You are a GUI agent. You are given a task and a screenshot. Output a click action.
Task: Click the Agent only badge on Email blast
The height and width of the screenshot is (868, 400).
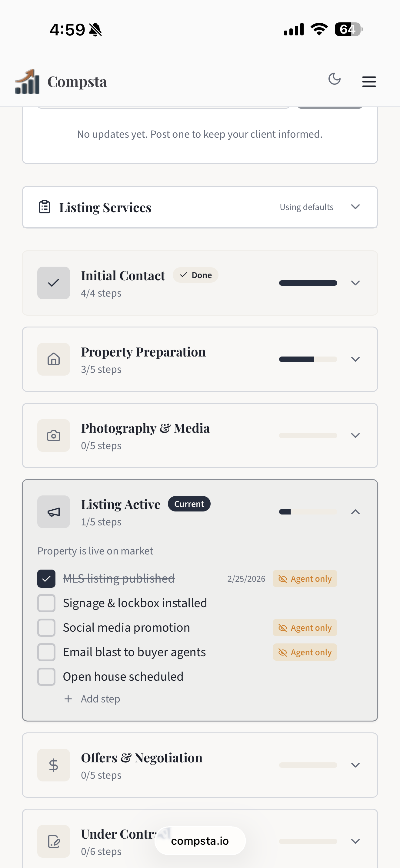click(x=304, y=652)
